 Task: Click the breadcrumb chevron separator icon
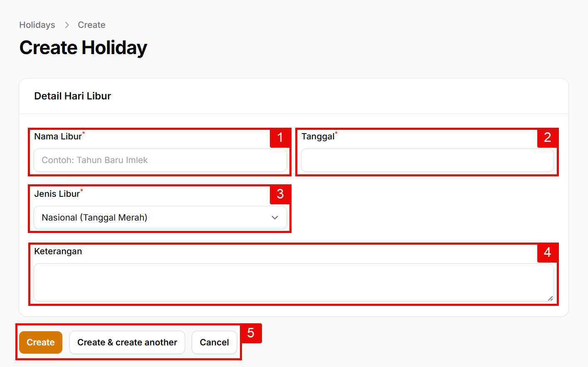[x=67, y=25]
